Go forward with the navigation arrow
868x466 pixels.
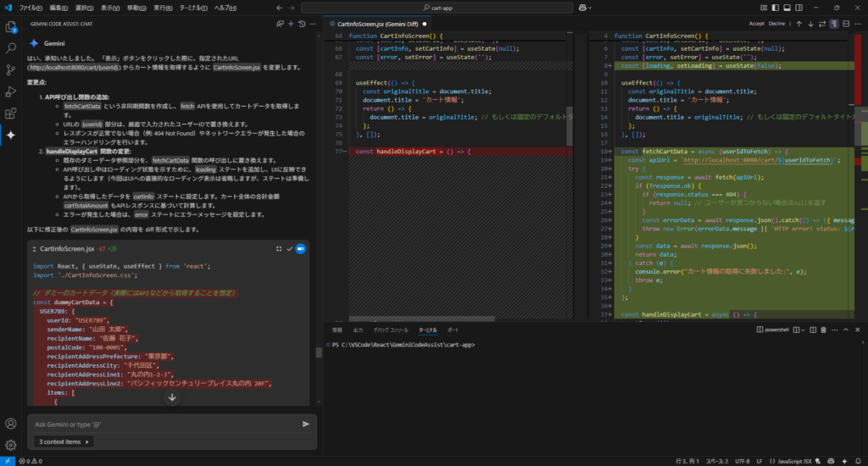click(x=292, y=8)
